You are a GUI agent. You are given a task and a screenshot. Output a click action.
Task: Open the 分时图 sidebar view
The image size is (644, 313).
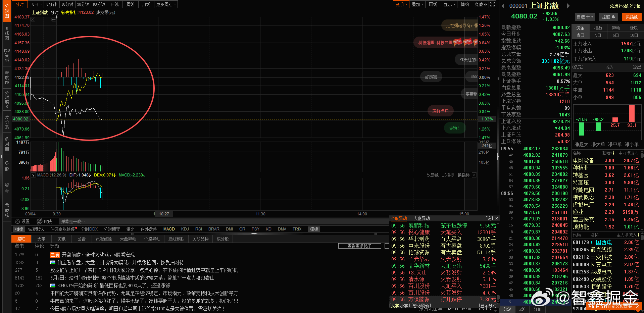pyautogui.click(x=7, y=11)
